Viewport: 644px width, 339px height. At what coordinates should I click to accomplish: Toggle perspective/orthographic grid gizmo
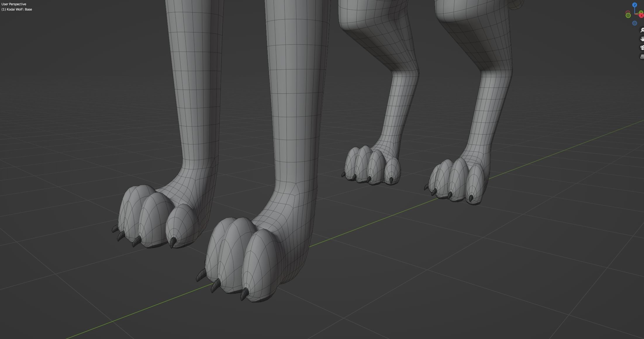[x=642, y=56]
